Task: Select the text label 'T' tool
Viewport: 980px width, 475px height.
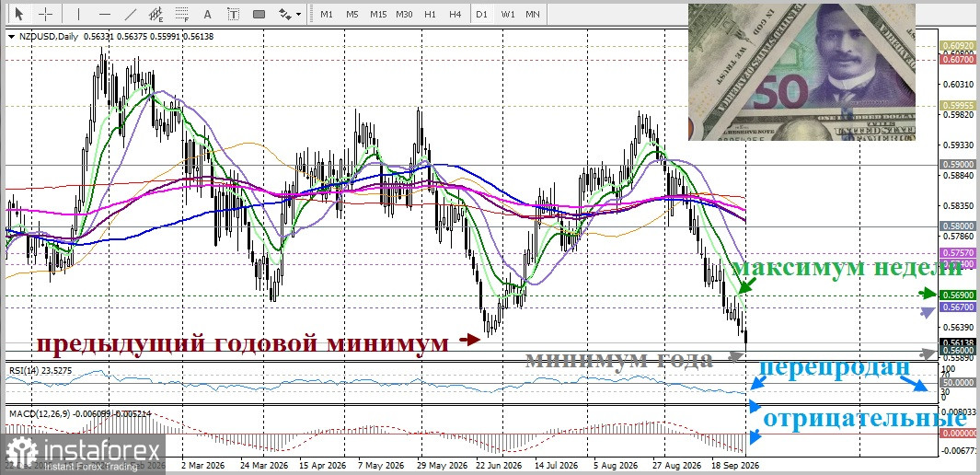Action: tap(233, 13)
